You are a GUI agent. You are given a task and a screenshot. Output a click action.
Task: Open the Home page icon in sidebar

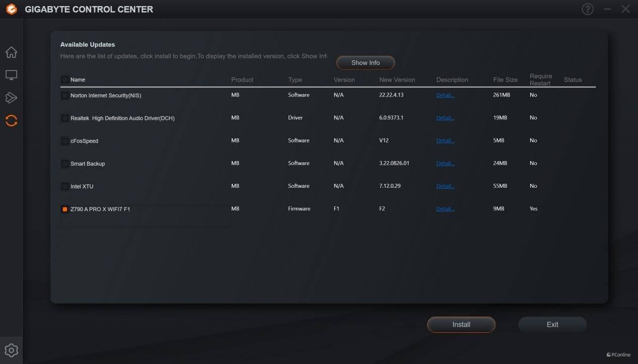coord(11,52)
